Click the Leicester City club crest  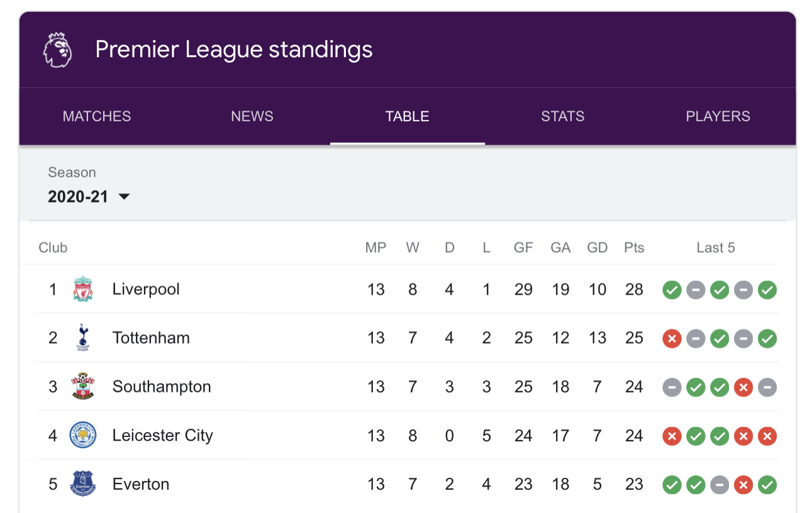pos(82,435)
